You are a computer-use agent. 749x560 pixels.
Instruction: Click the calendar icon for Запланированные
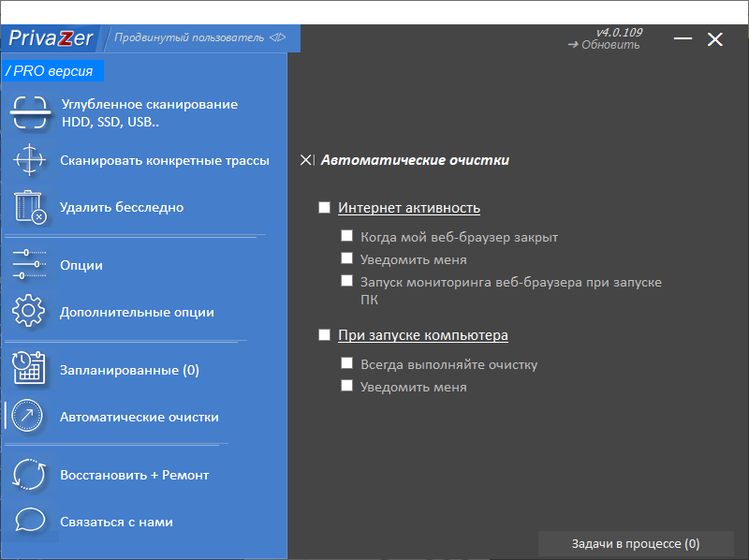pyautogui.click(x=30, y=369)
